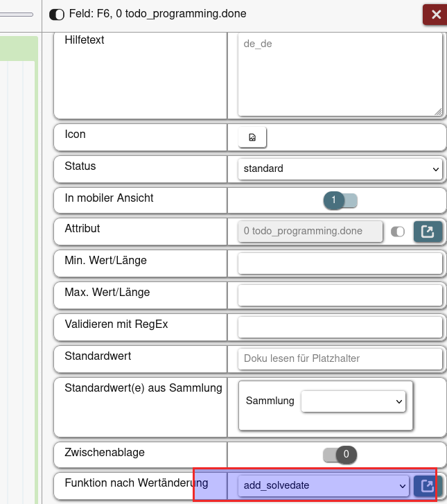Viewport: 447px width, 504px height.
Task: Open add_solvedate function in external editor
Action: point(428,486)
